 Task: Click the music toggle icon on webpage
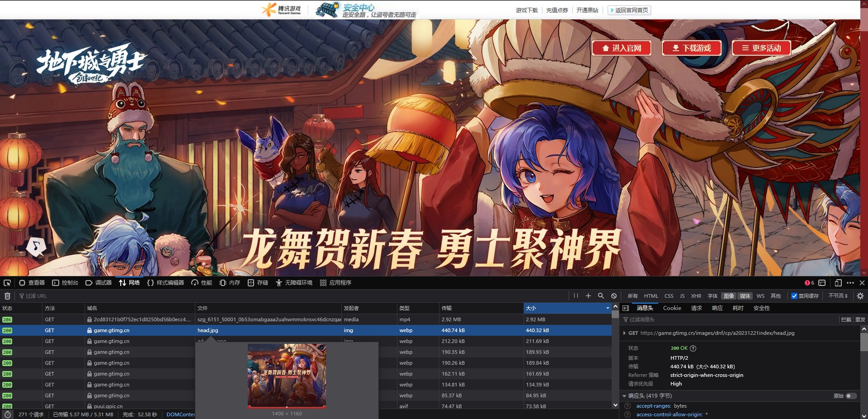(x=36, y=247)
